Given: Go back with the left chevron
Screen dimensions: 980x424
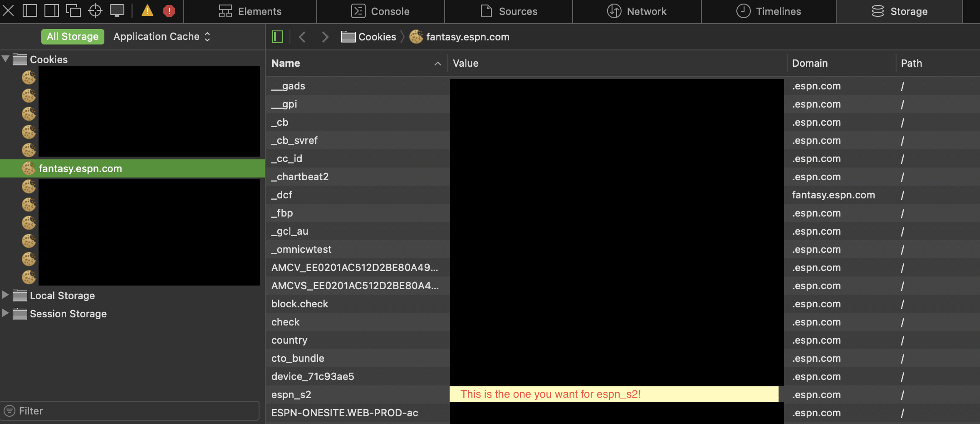Looking at the screenshot, I should click(x=302, y=37).
